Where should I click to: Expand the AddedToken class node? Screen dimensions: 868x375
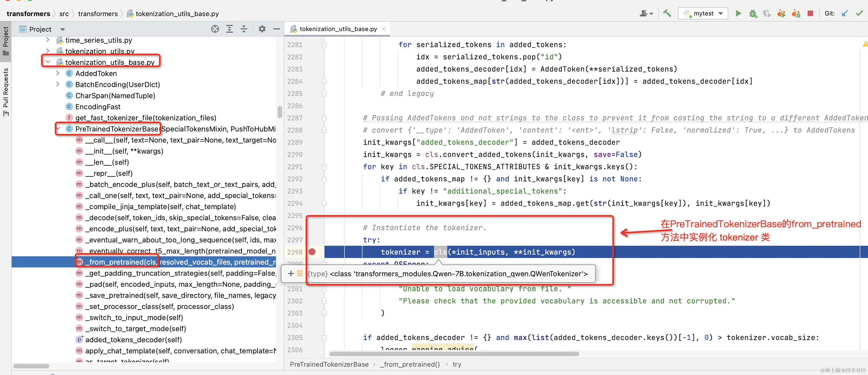[58, 73]
